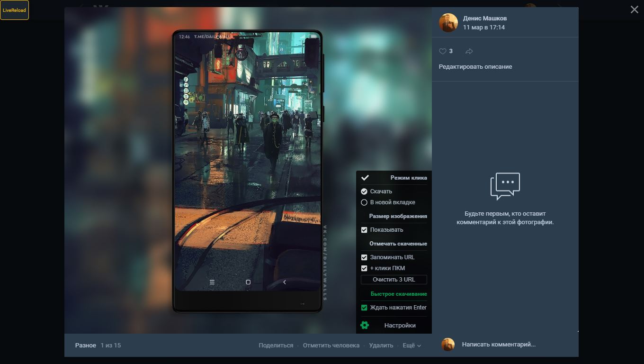This screenshot has height=364, width=644.
Task: Click the Отмечать скаченные header
Action: [x=398, y=244]
